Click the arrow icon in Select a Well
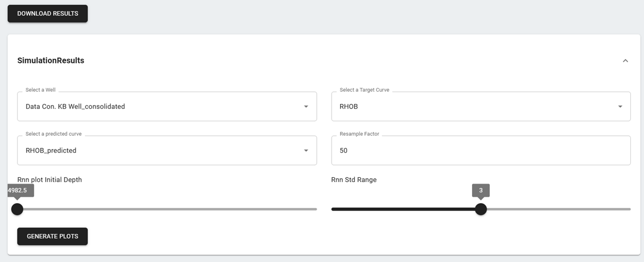The width and height of the screenshot is (644, 262). (x=306, y=107)
